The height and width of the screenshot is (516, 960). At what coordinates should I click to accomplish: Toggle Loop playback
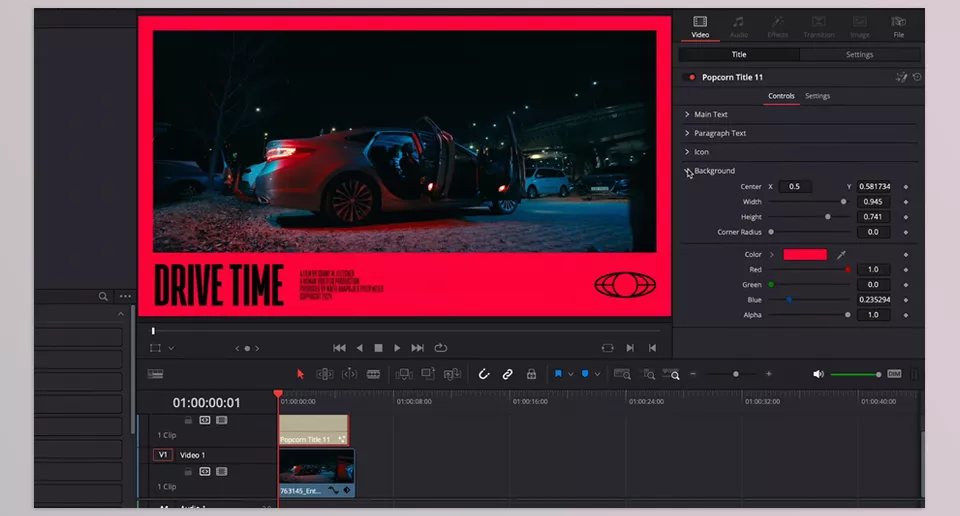[441, 348]
